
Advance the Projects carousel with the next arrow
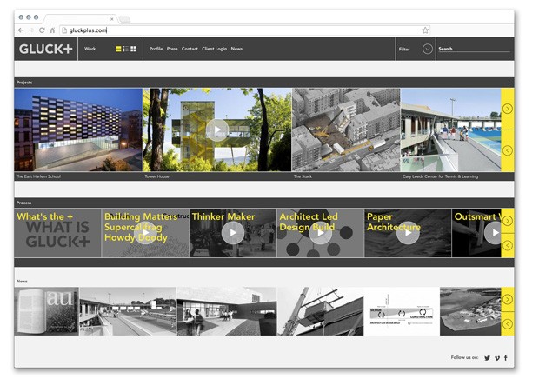508,109
